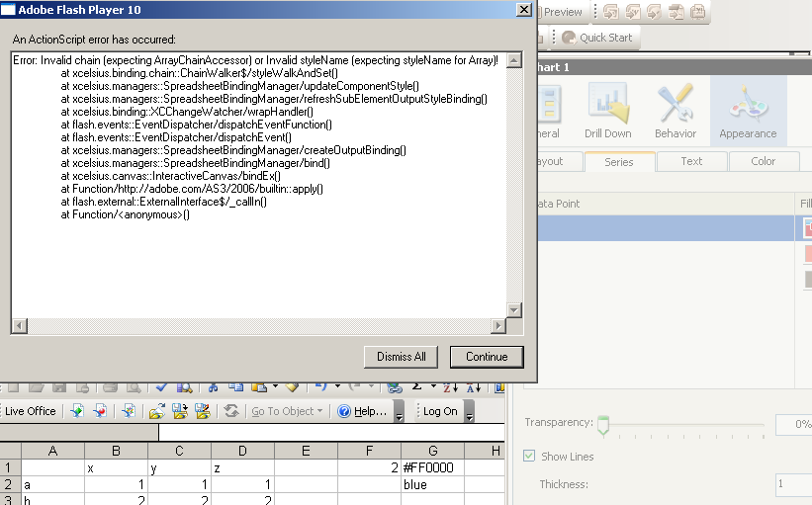812x505 pixels.
Task: Click the Excel Copy icon
Action: [x=235, y=387]
